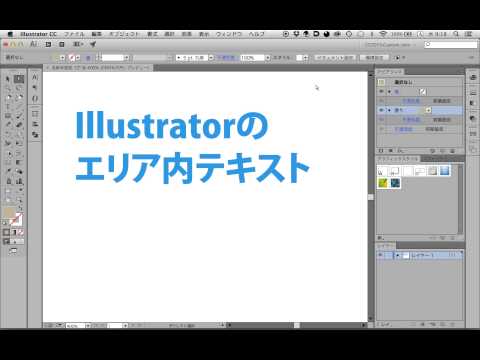Open stroke color dropdown in control bar

coord(78,58)
